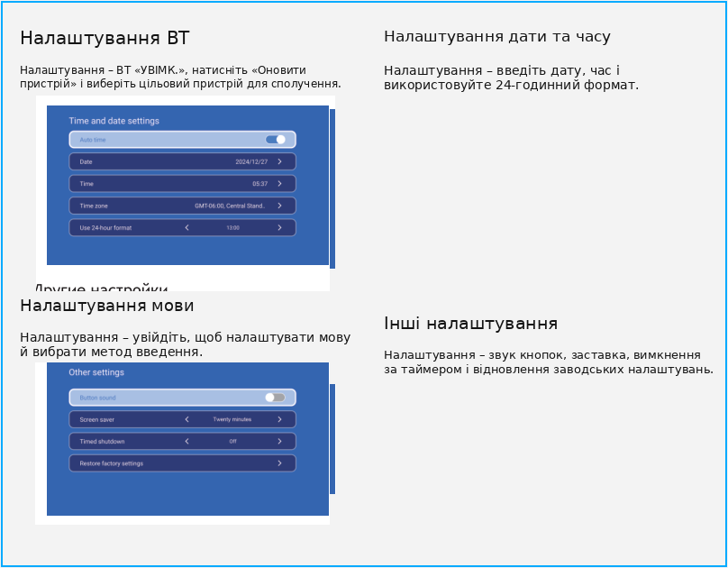This screenshot has height=568, width=728.
Task: Click the Time row label
Action: point(86,184)
